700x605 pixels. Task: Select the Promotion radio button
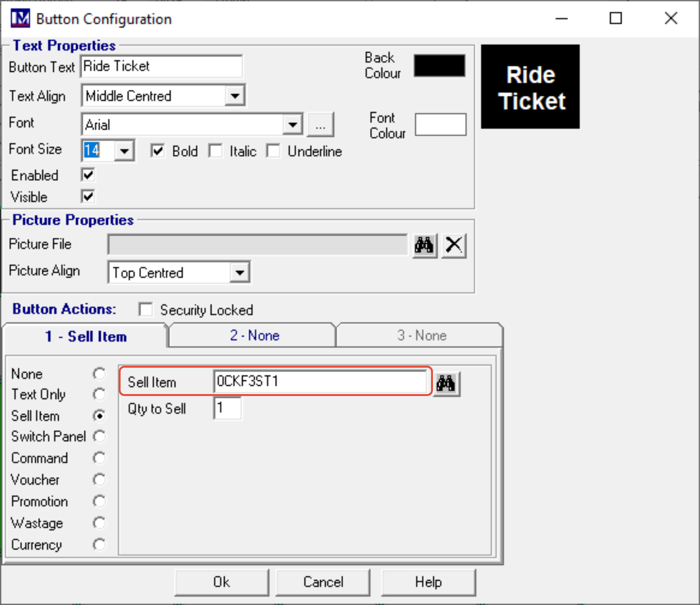point(99,501)
